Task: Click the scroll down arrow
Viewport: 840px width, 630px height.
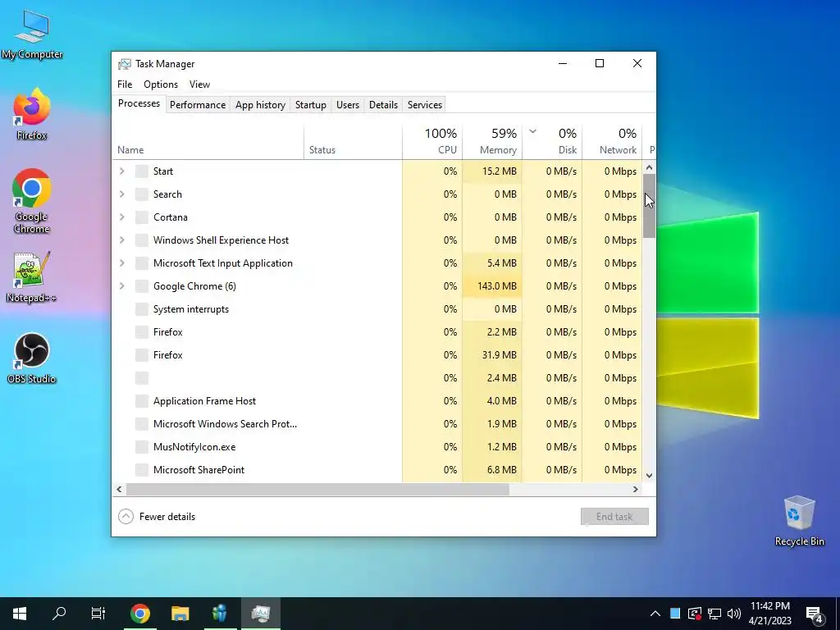Action: point(650,475)
